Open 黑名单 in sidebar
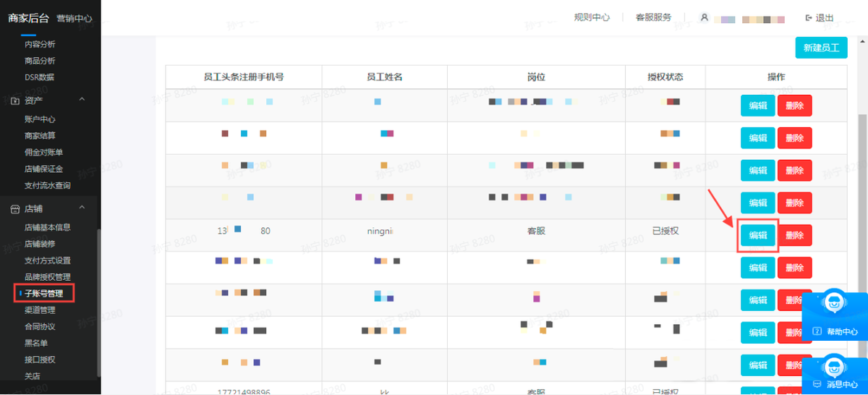The width and height of the screenshot is (868, 395). [36, 343]
